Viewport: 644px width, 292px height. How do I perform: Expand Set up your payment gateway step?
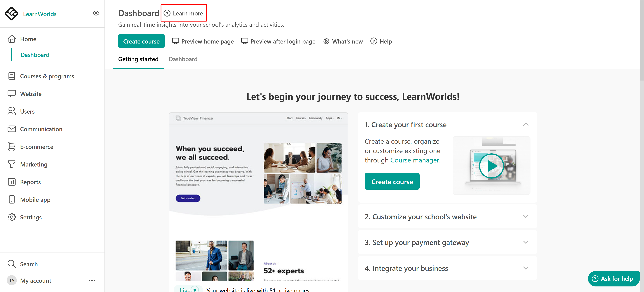[x=525, y=242]
